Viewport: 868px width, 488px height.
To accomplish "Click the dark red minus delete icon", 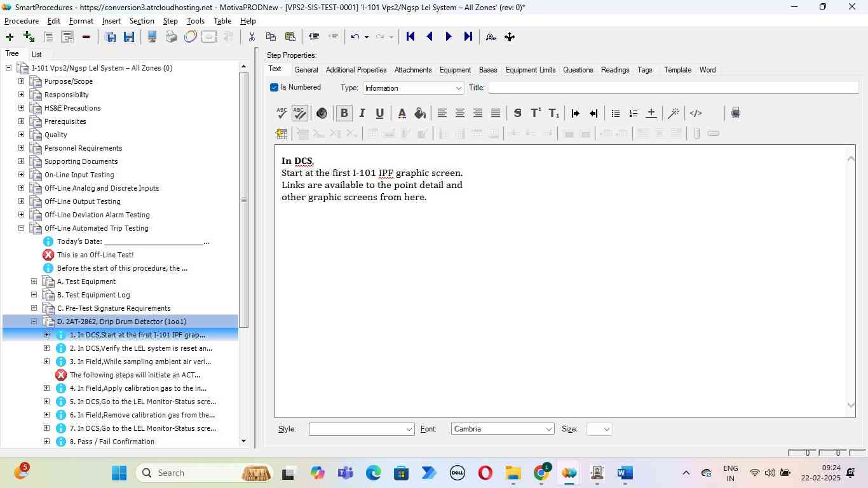I will pos(86,37).
